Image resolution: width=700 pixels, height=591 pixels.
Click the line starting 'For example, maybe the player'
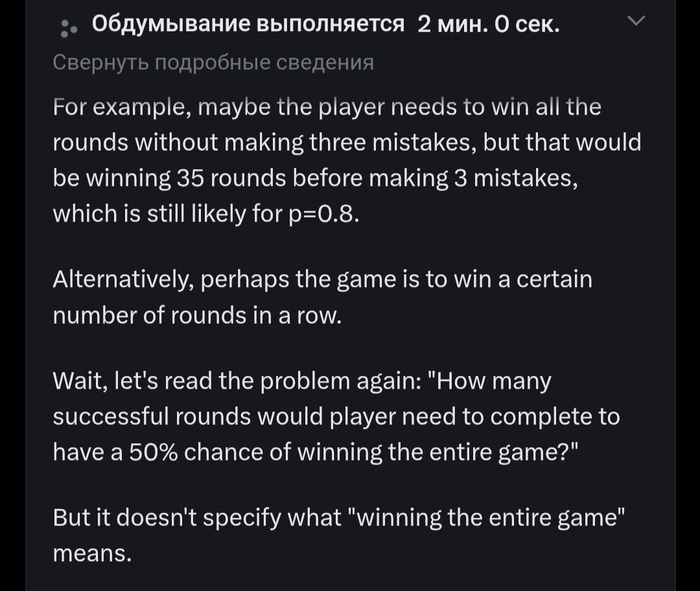pyautogui.click(x=327, y=107)
